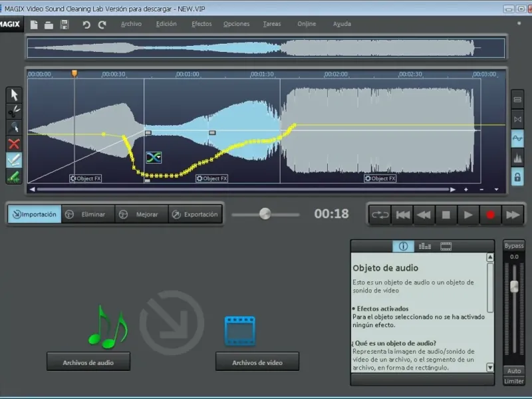Click the large import arrow circle icon

tap(172, 323)
